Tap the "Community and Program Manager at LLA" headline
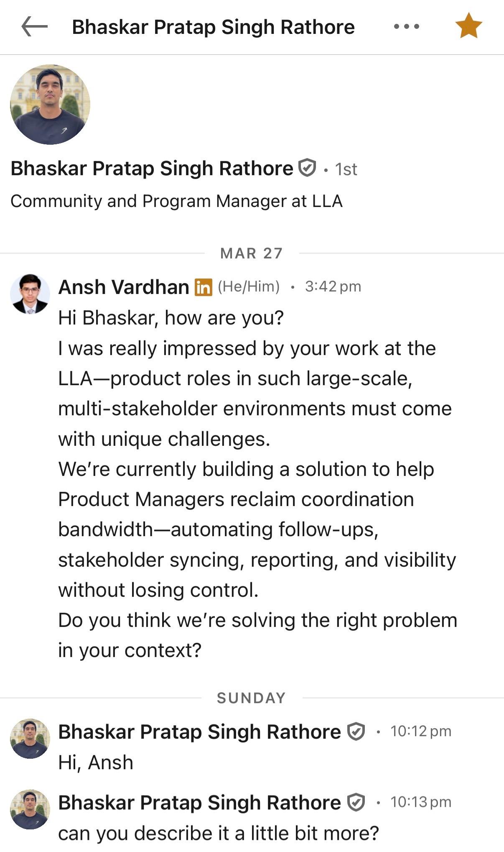 176,201
